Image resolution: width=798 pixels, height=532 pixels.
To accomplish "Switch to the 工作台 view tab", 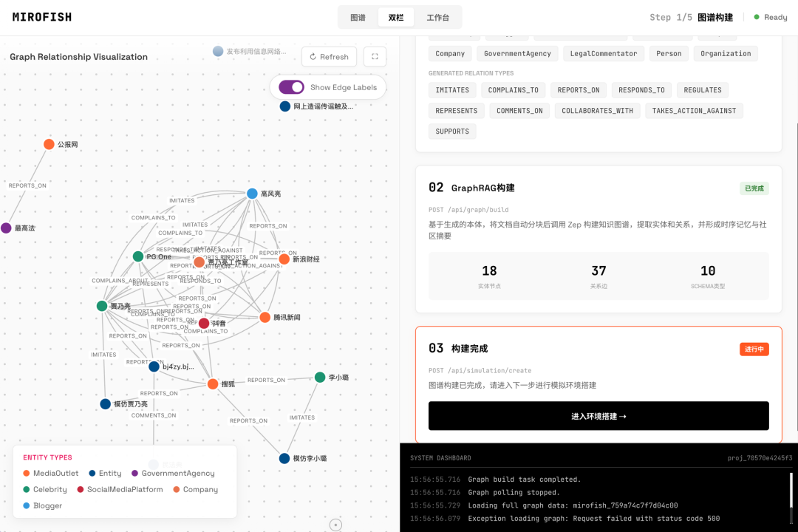I will [x=438, y=17].
